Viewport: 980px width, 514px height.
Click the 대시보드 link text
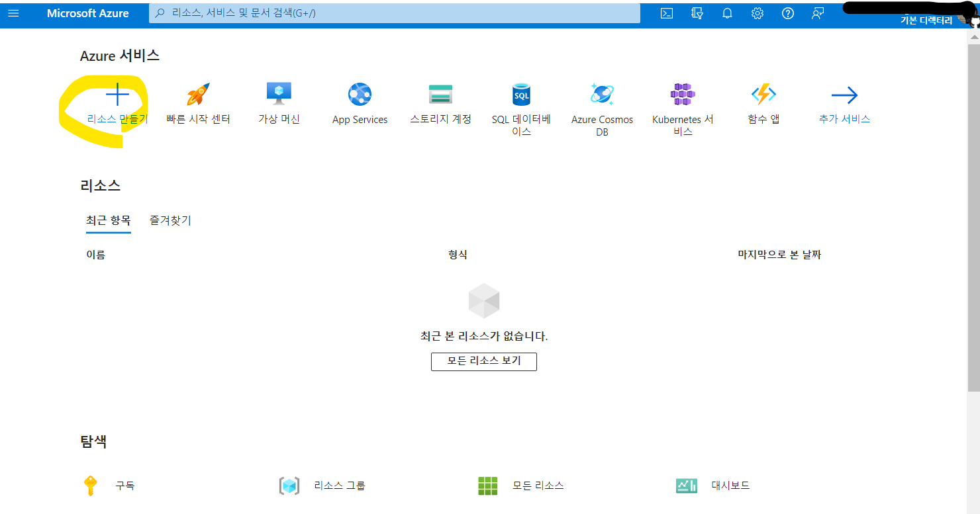[x=730, y=486]
